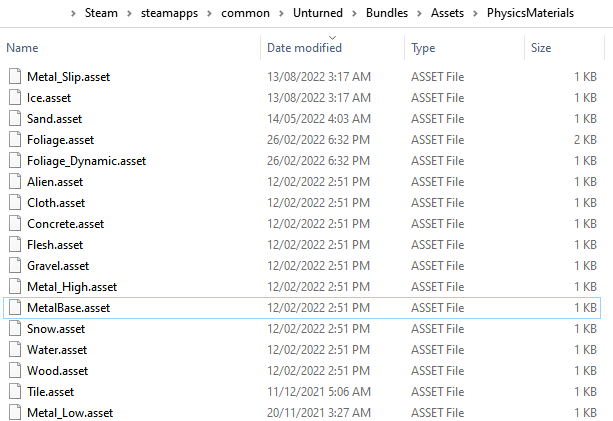The height and width of the screenshot is (421, 613).
Task: Click the file icon beside Sand.asset
Action: (x=15, y=118)
